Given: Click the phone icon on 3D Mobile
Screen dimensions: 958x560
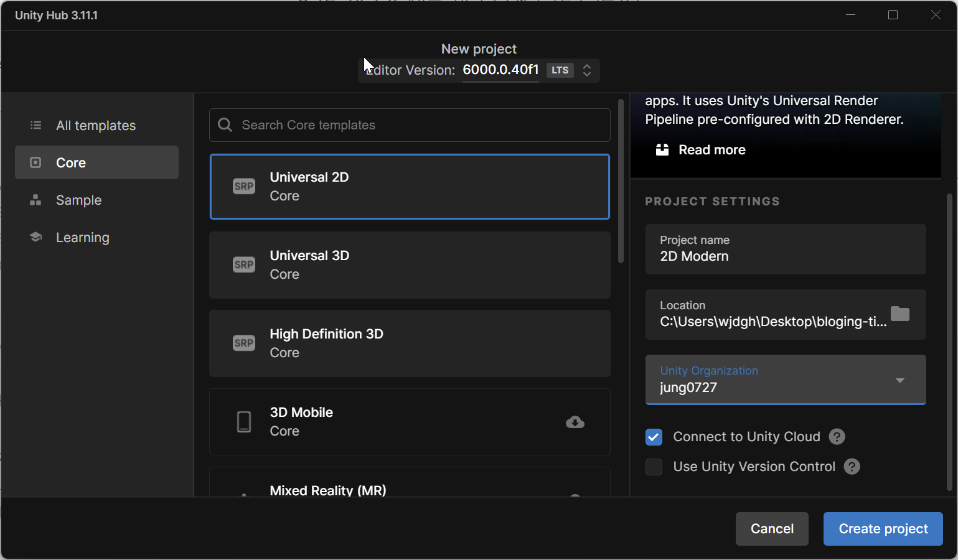Looking at the screenshot, I should (x=244, y=422).
